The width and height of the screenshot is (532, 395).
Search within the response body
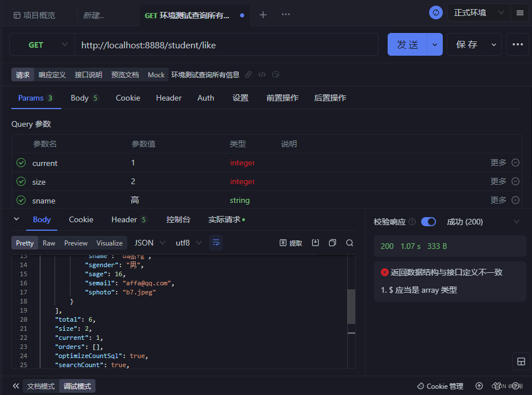(x=350, y=243)
